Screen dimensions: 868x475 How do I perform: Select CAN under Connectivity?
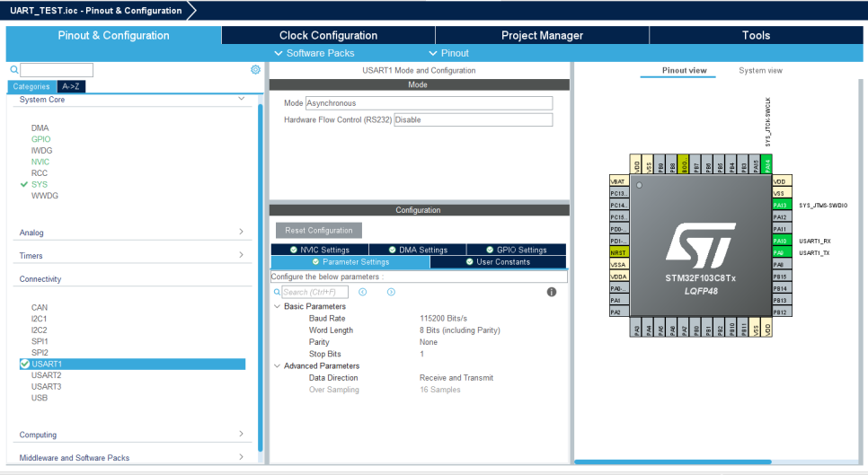click(40, 307)
